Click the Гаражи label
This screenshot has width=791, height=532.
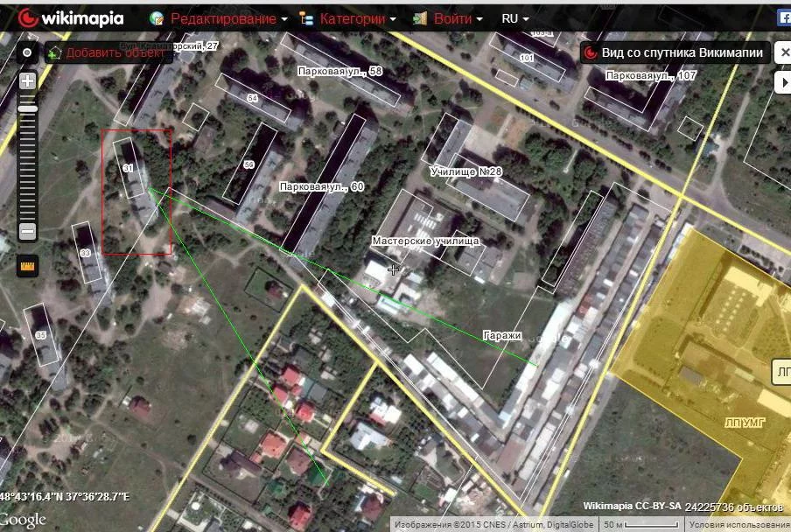tap(502, 336)
